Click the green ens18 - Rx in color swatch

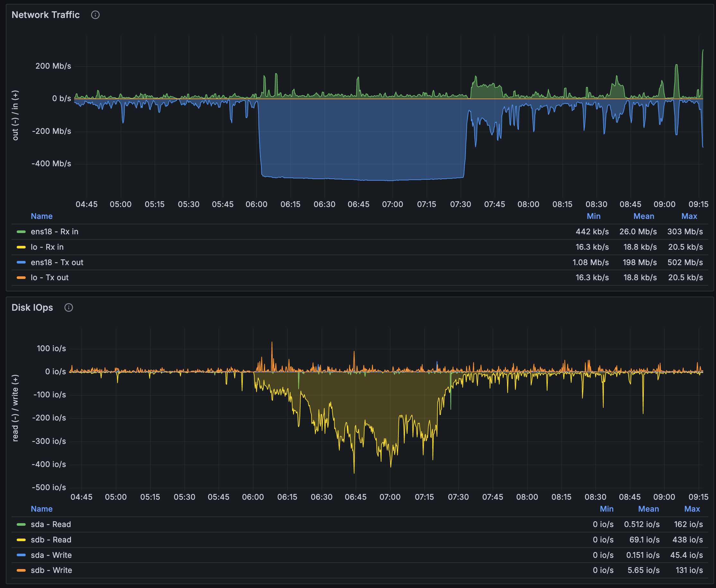21,232
